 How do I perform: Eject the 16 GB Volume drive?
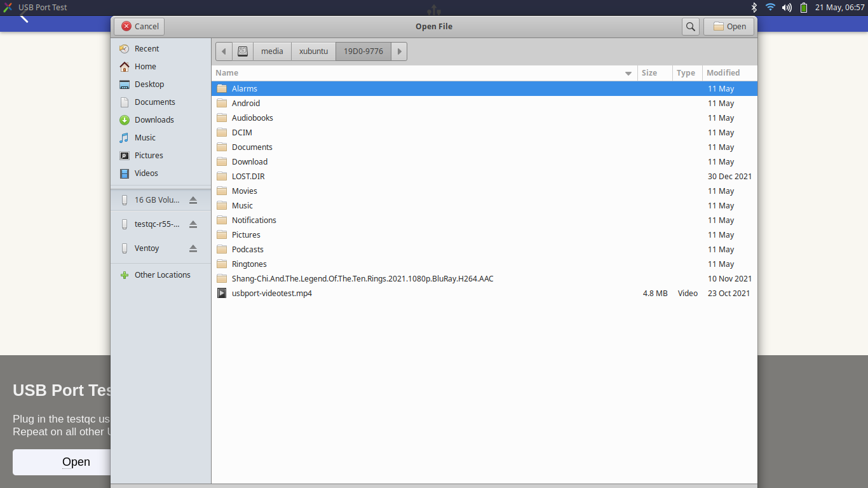click(193, 199)
